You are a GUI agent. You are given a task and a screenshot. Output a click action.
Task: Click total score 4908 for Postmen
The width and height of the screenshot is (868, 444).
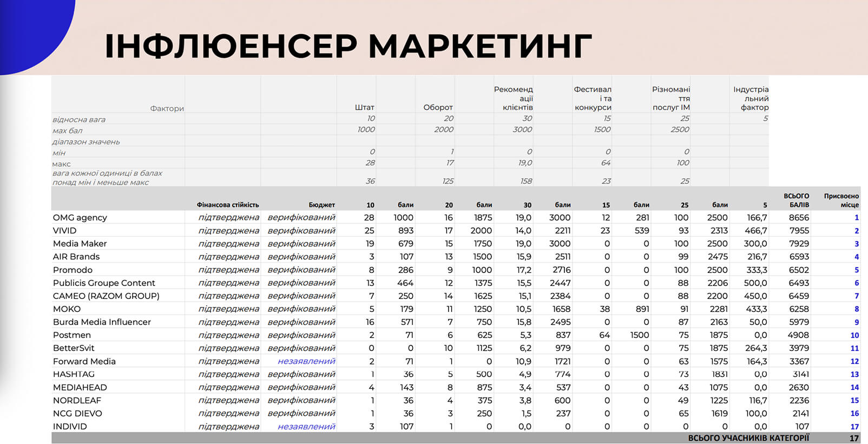pos(799,335)
